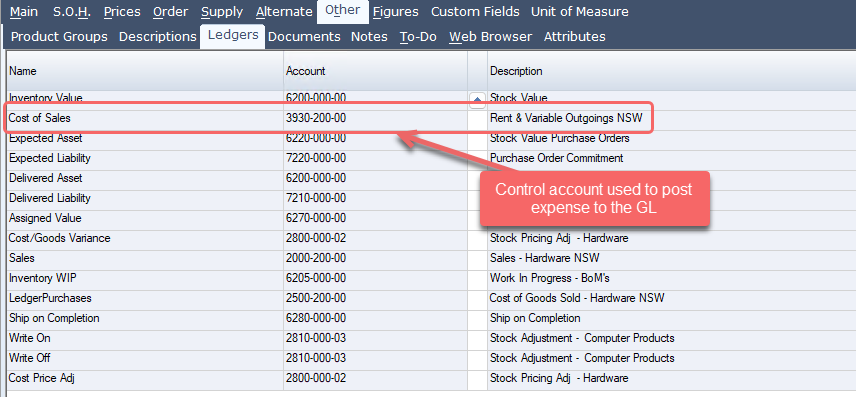Go to the Notes sub-tab
The image size is (856, 397).
click(369, 37)
